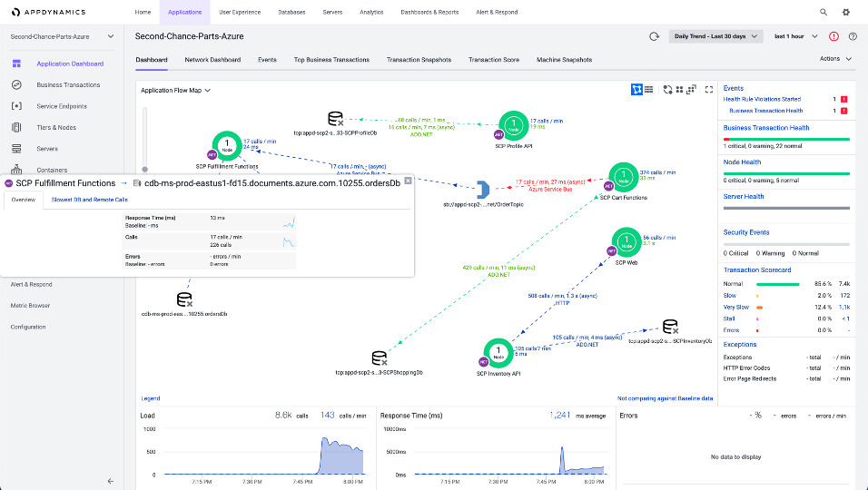The height and width of the screenshot is (490, 868).
Task: Select the popup Overview tab
Action: pos(24,200)
